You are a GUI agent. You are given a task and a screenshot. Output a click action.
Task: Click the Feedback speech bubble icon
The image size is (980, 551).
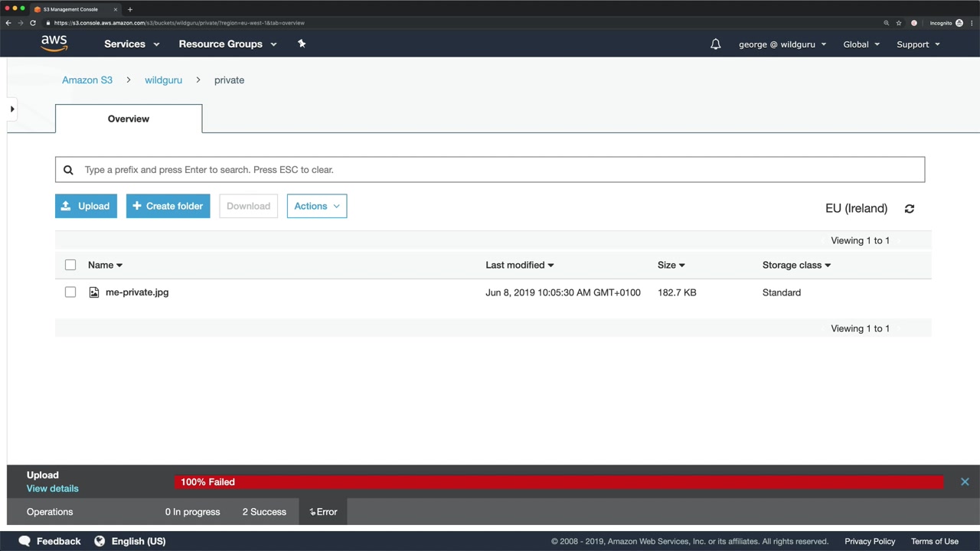(24, 541)
